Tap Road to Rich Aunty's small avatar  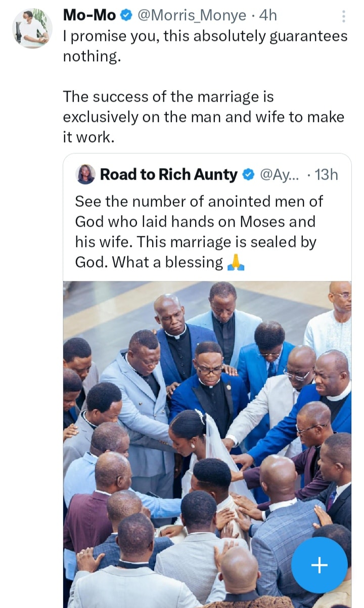coord(85,175)
